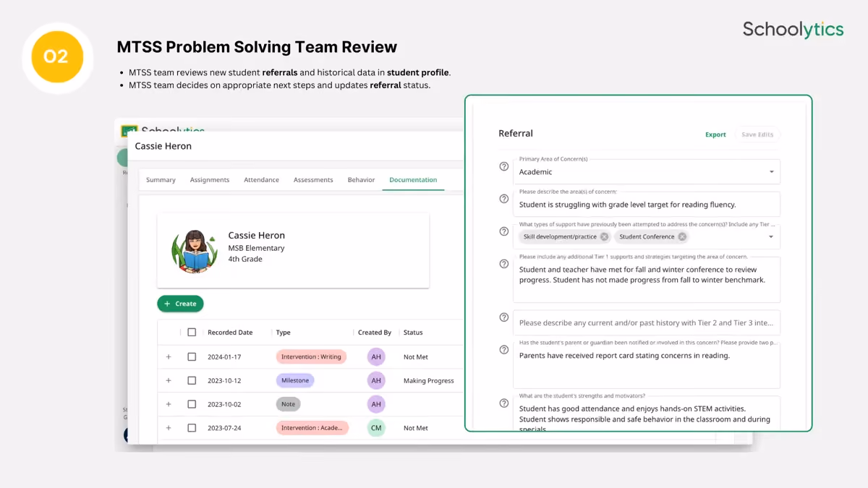Click help icon beside additional Tier 1 supports
This screenshot has height=488, width=868.
504,264
